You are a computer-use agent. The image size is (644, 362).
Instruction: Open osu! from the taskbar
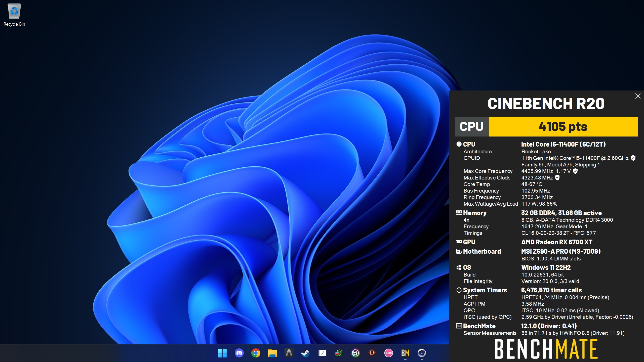tap(389, 353)
